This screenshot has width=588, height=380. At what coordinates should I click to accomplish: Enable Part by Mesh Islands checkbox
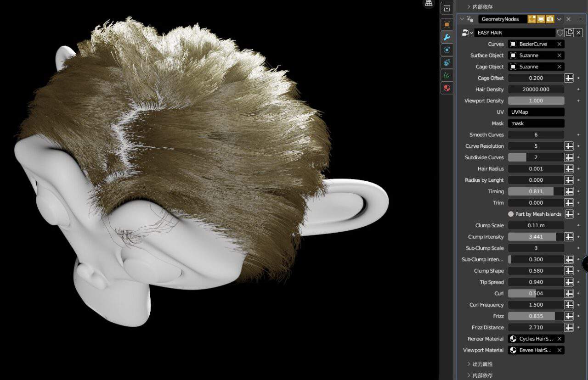(511, 214)
